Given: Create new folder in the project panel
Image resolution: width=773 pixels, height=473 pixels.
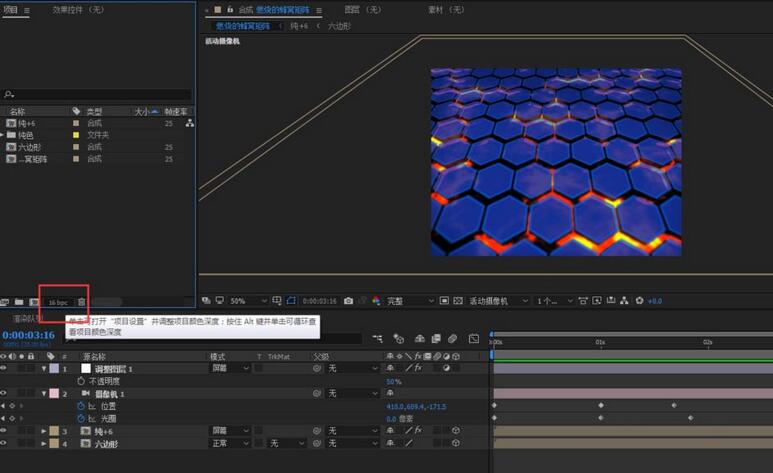Looking at the screenshot, I should coord(19,302).
